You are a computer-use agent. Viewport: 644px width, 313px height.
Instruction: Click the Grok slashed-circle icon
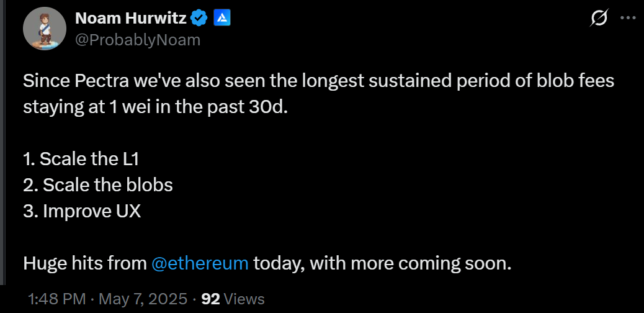[x=599, y=19]
